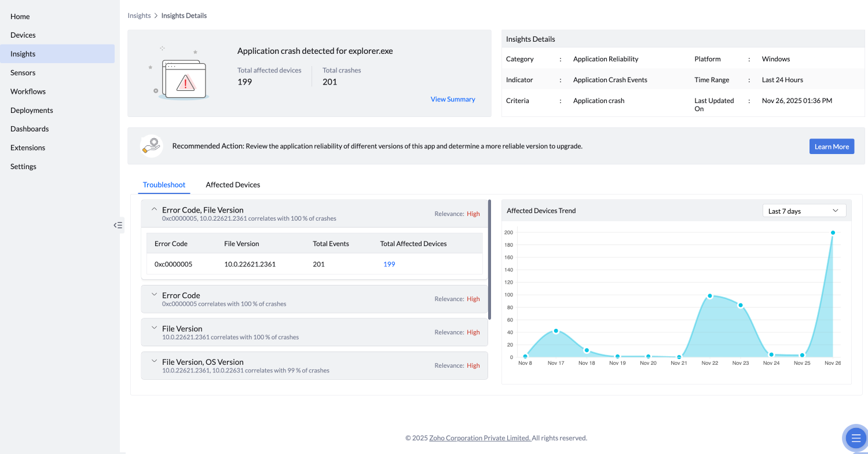Click the Learn More button
This screenshot has width=868, height=454.
pyautogui.click(x=831, y=147)
